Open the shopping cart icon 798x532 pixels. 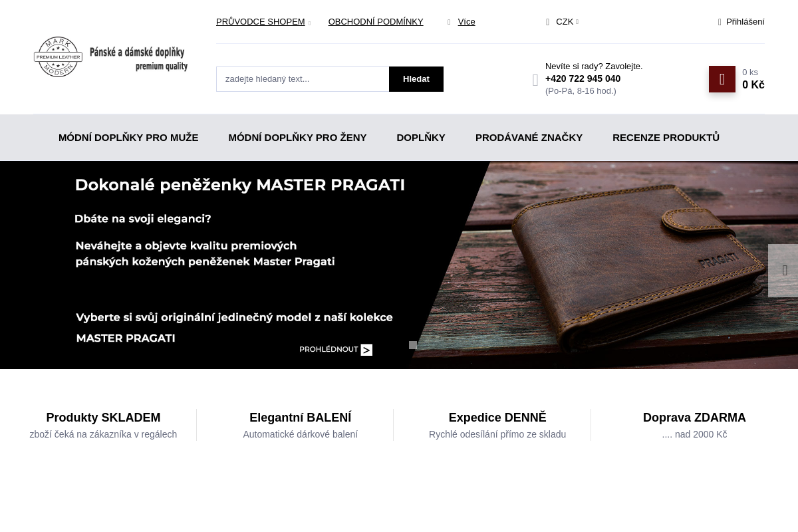(x=722, y=79)
